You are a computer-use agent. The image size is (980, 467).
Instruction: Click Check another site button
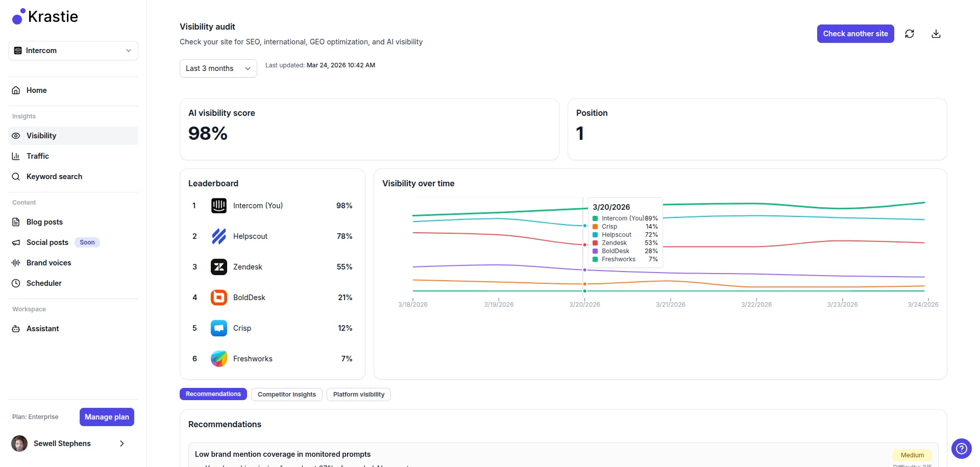click(x=855, y=34)
